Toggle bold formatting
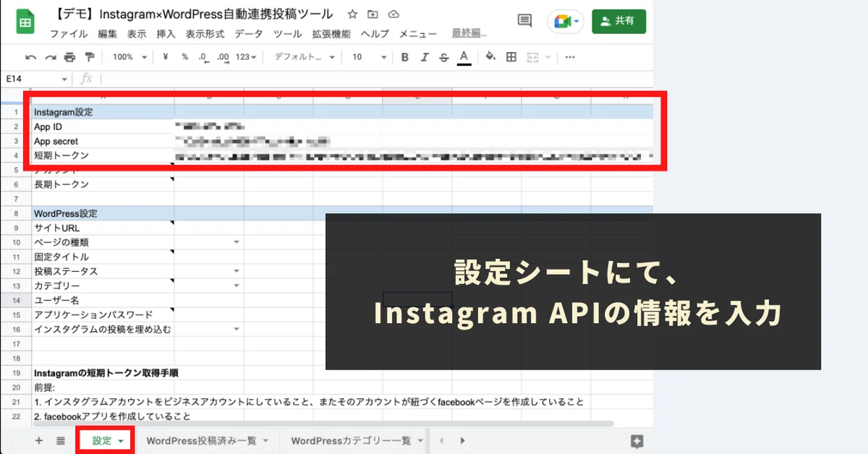The width and height of the screenshot is (868, 454). 405,57
